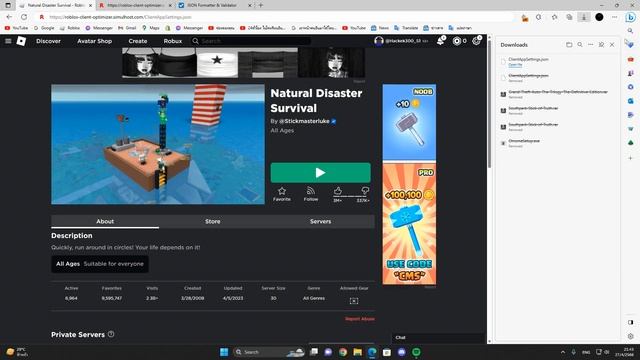Click the game screenshot thumbnail

158,144
